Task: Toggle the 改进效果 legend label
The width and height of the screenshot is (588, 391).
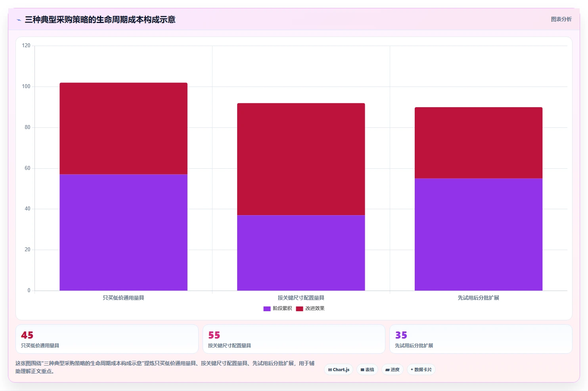Action: [315, 308]
